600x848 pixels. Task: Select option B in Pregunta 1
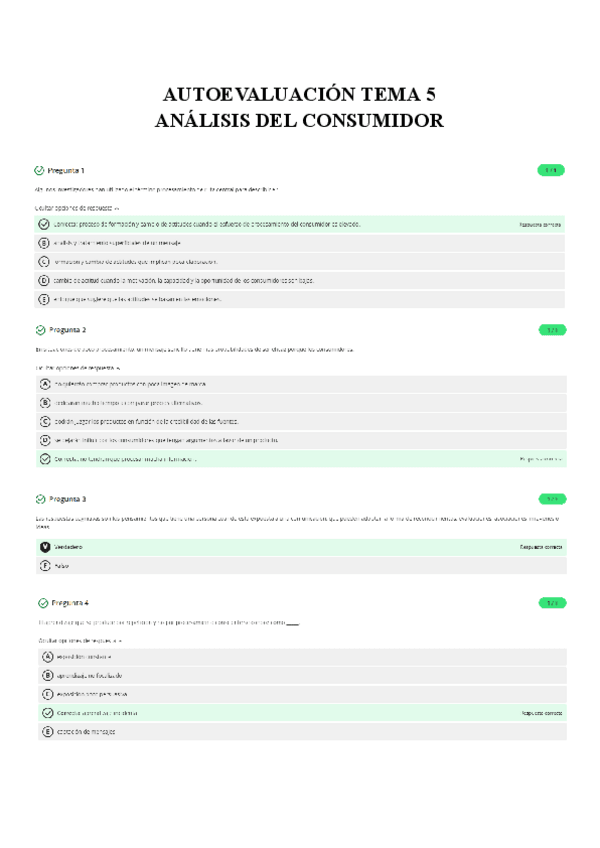[45, 243]
